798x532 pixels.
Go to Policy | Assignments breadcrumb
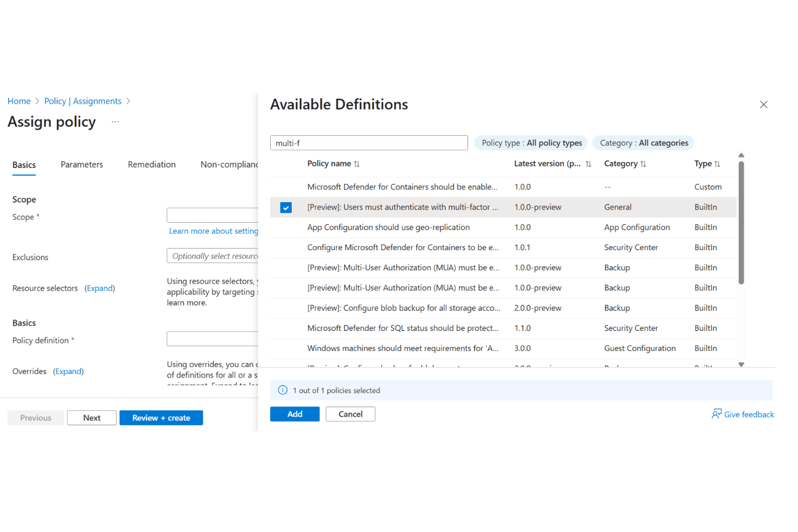click(x=83, y=101)
